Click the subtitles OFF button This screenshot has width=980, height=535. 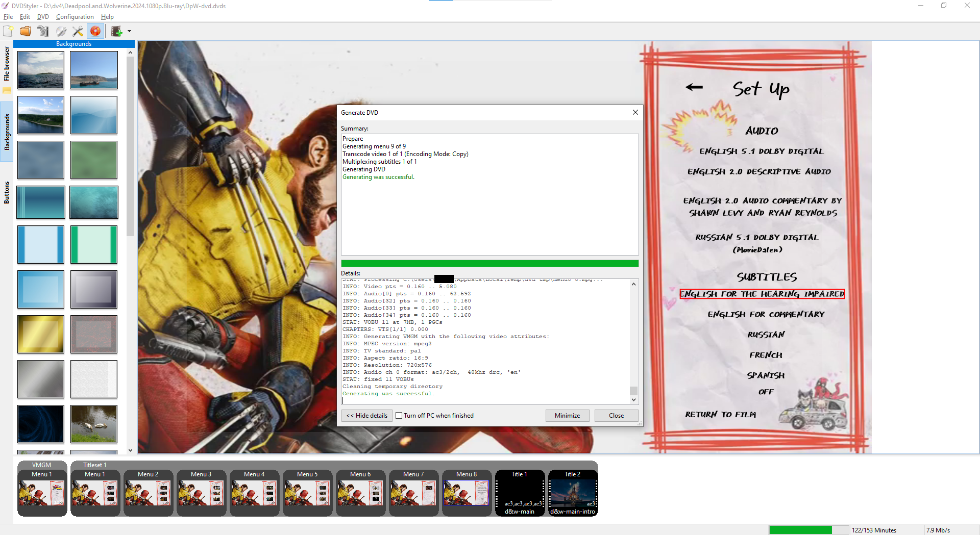pyautogui.click(x=766, y=392)
